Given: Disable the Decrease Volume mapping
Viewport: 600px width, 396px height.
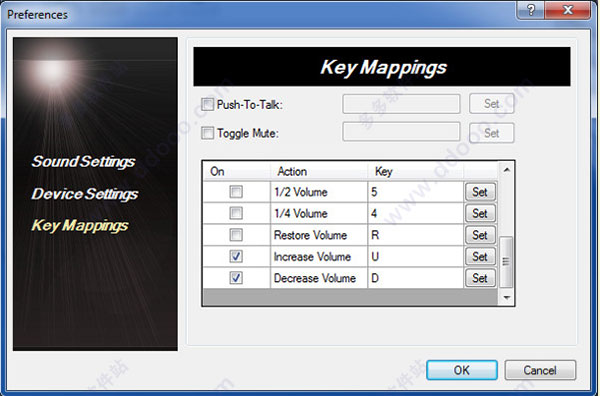Looking at the screenshot, I should click(236, 278).
